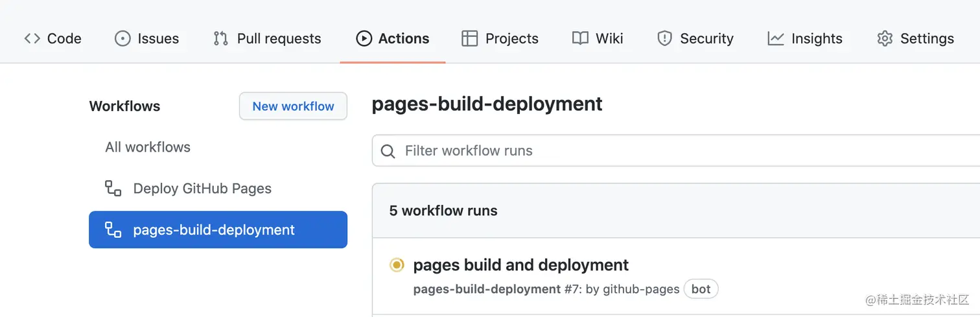Open the Security tab
Screen dimensions: 980x317
coord(695,38)
